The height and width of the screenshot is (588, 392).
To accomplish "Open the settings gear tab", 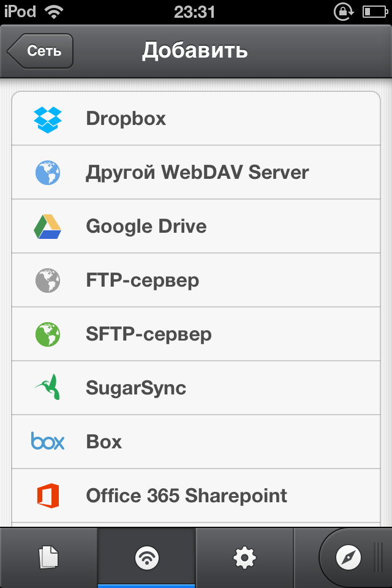I will (244, 557).
